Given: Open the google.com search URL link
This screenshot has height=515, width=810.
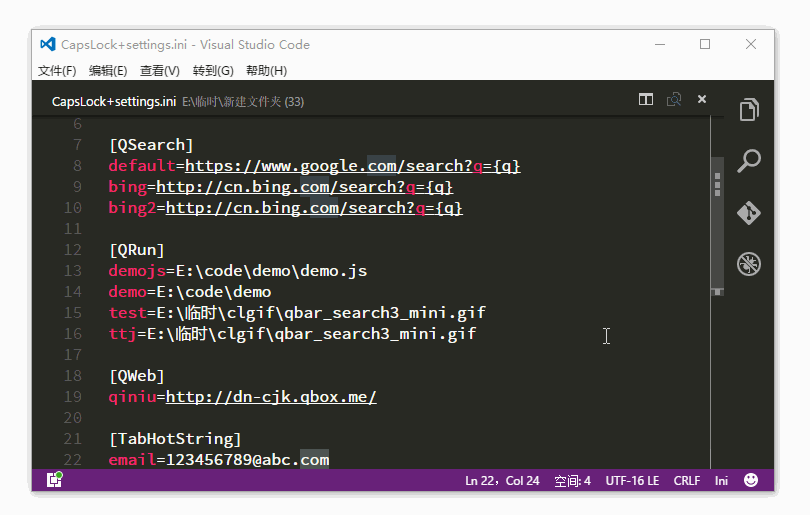Looking at the screenshot, I should pyautogui.click(x=353, y=166).
